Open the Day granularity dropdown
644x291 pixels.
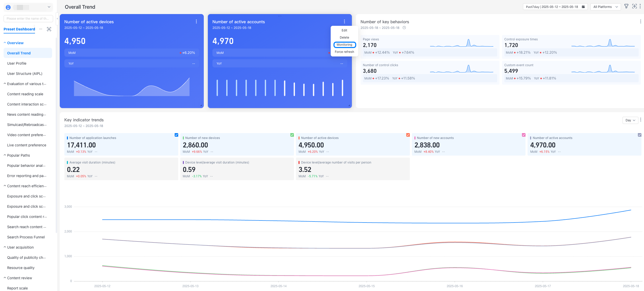[630, 120]
